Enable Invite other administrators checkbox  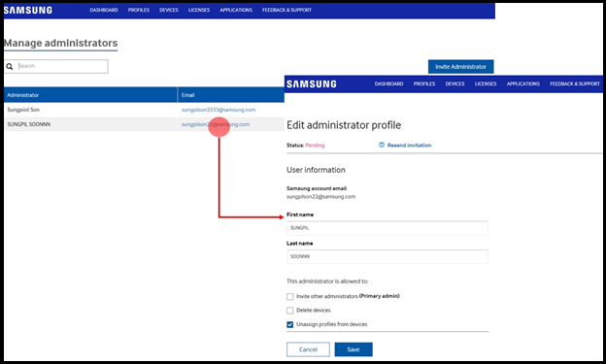(289, 296)
